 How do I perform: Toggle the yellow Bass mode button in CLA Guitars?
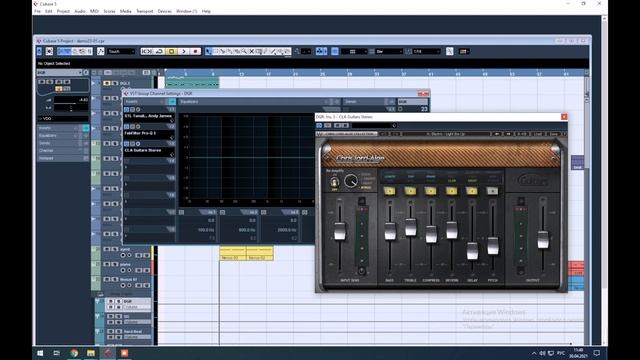(389, 191)
